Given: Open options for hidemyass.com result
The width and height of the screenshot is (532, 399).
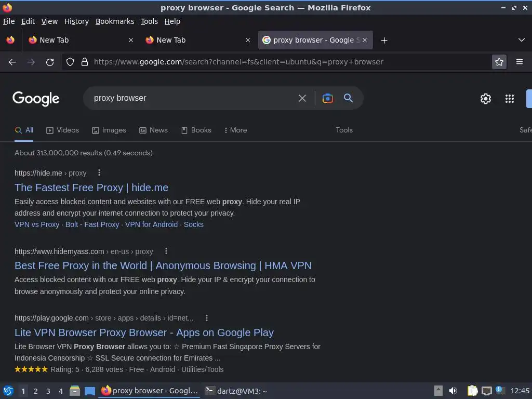Looking at the screenshot, I should point(166,251).
